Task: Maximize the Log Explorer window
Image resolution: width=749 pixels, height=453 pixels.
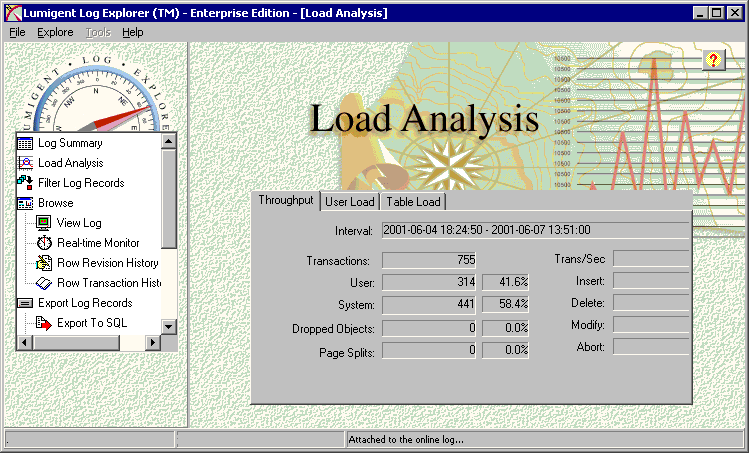Action: (x=717, y=13)
